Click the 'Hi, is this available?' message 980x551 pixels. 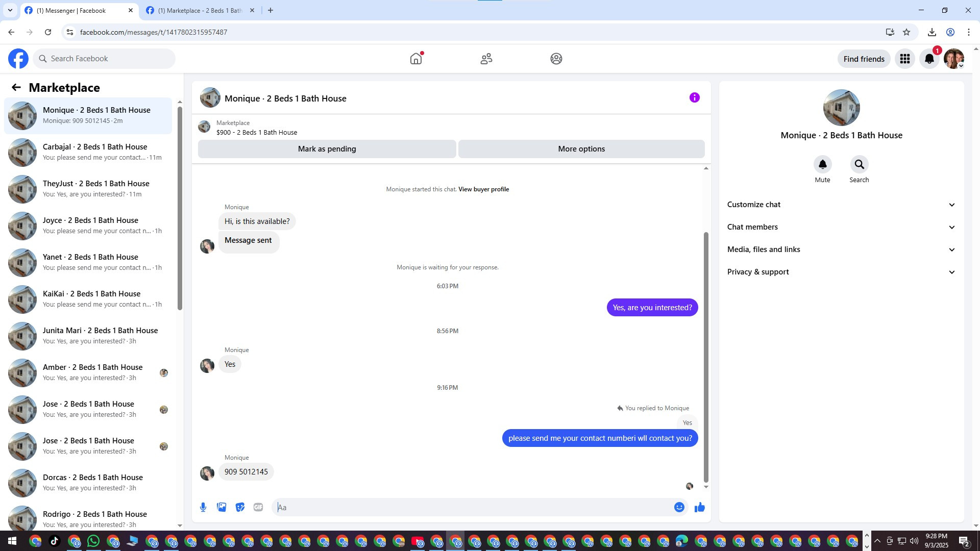[257, 221]
